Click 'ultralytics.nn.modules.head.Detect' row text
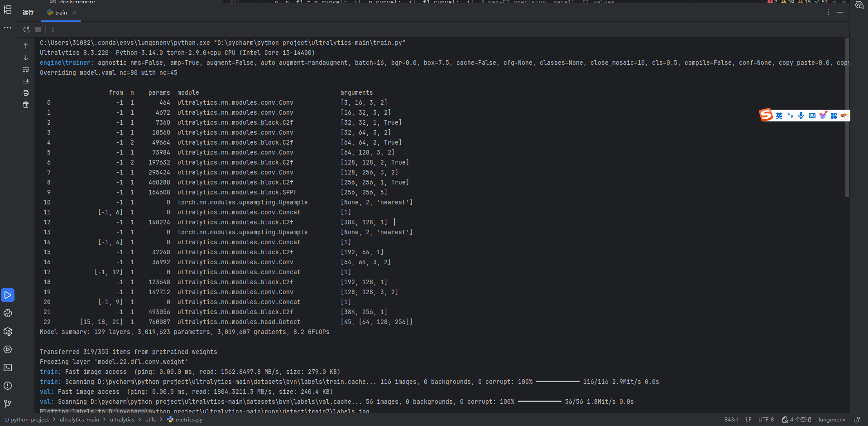 239,322
